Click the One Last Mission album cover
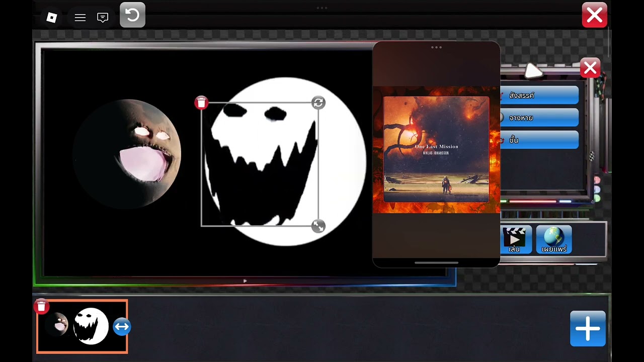The height and width of the screenshot is (362, 644). tap(436, 149)
